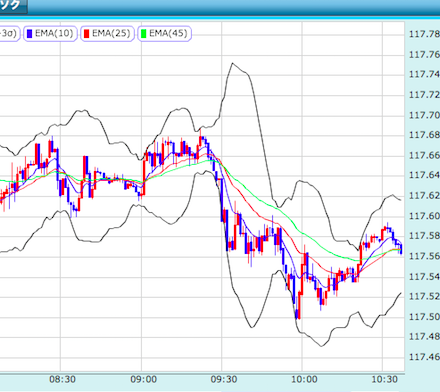The height and width of the screenshot is (392, 440).
Task: Click the 117.78 price axis label
Action: pyautogui.click(x=424, y=34)
